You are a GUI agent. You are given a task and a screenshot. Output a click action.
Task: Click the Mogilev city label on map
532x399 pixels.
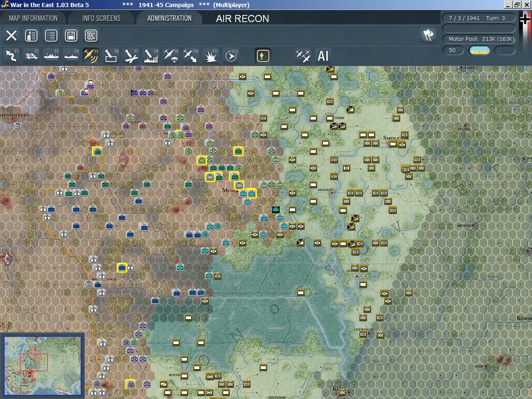coord(325,190)
